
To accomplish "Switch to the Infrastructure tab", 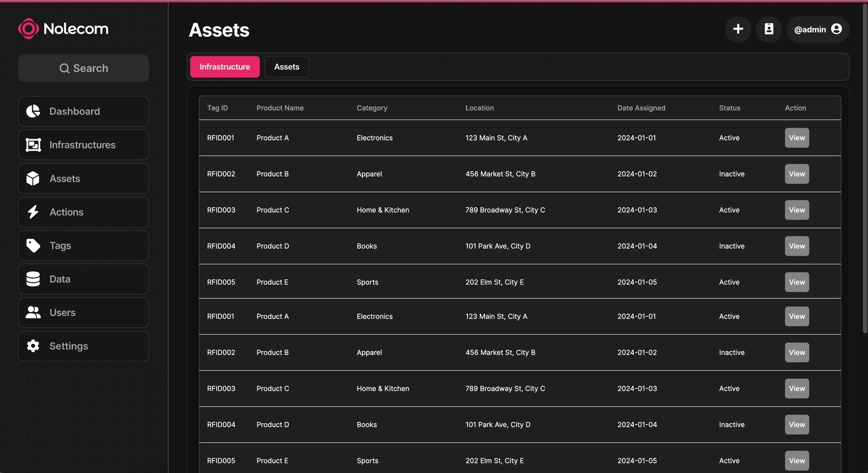I will [225, 67].
